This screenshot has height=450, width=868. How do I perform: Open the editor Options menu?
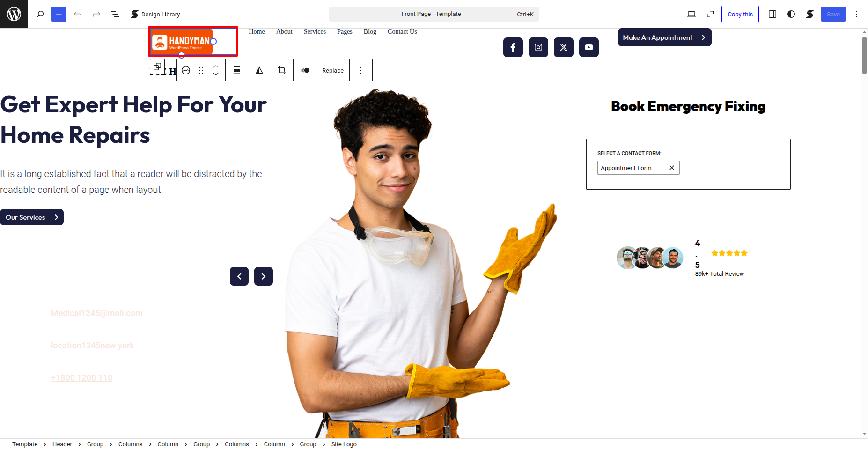(857, 14)
